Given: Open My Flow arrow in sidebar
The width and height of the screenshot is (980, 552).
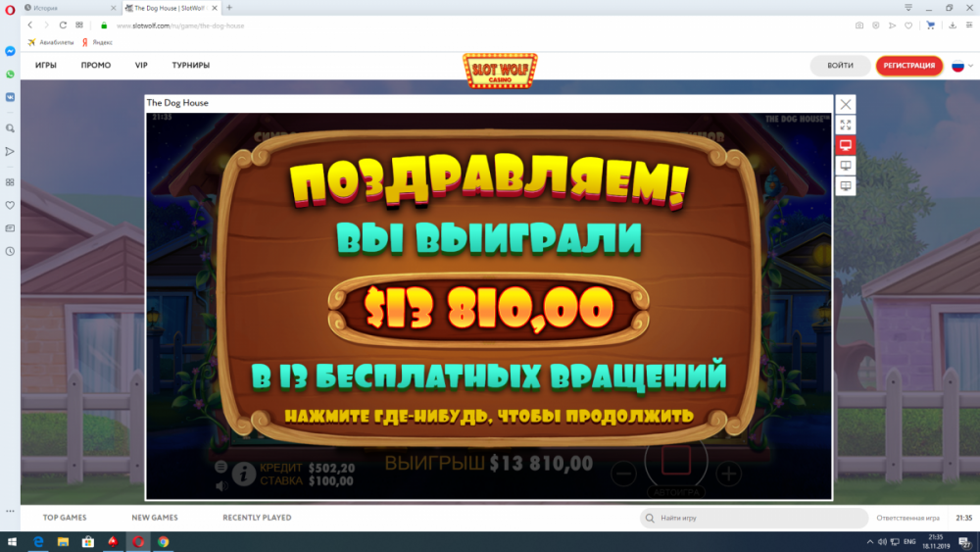Looking at the screenshot, I should [10, 151].
